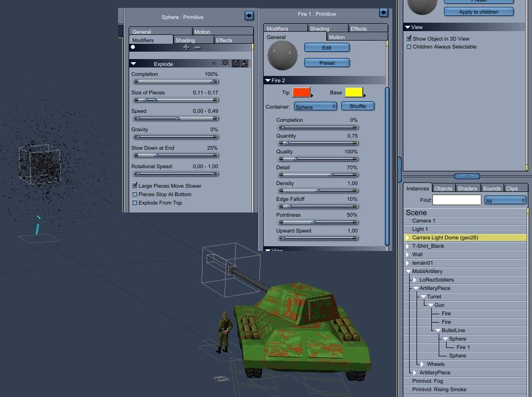532x397 pixels.
Task: Collapse the View section in properties
Action: pos(408,27)
